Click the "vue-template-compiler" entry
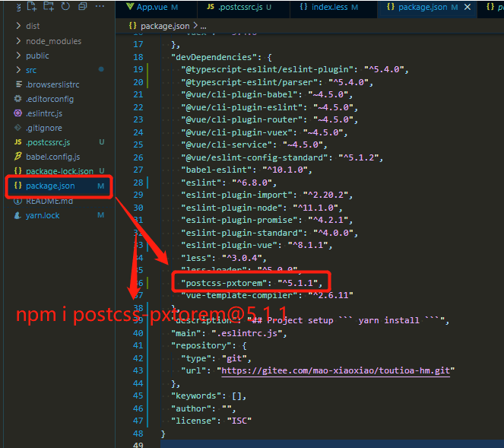Screen dimensions: 504x448 coord(267,295)
